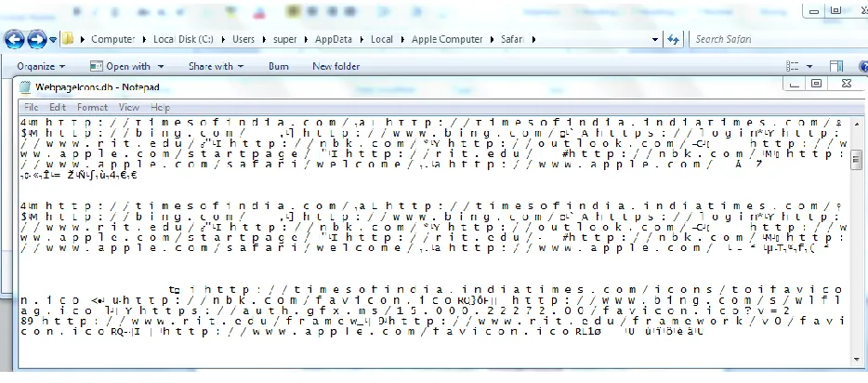Screen dimensions: 868x383
Task: Click the change view icon in Explorer
Action: click(x=793, y=66)
